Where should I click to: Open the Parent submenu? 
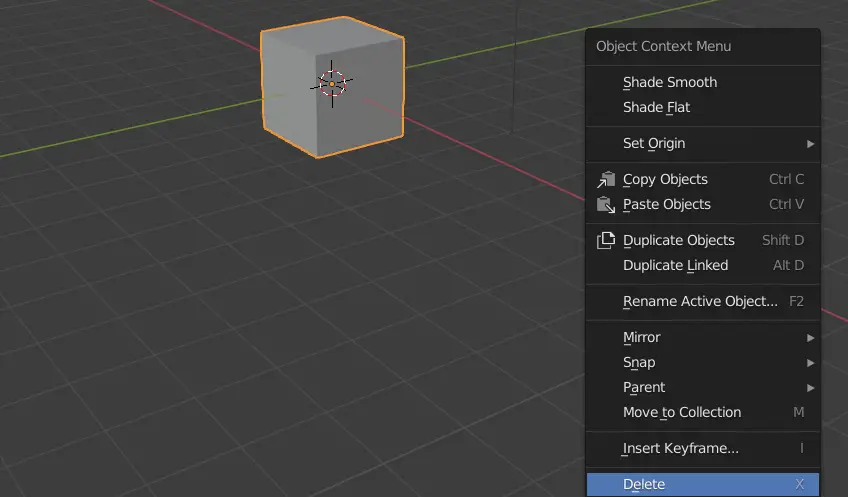[703, 387]
